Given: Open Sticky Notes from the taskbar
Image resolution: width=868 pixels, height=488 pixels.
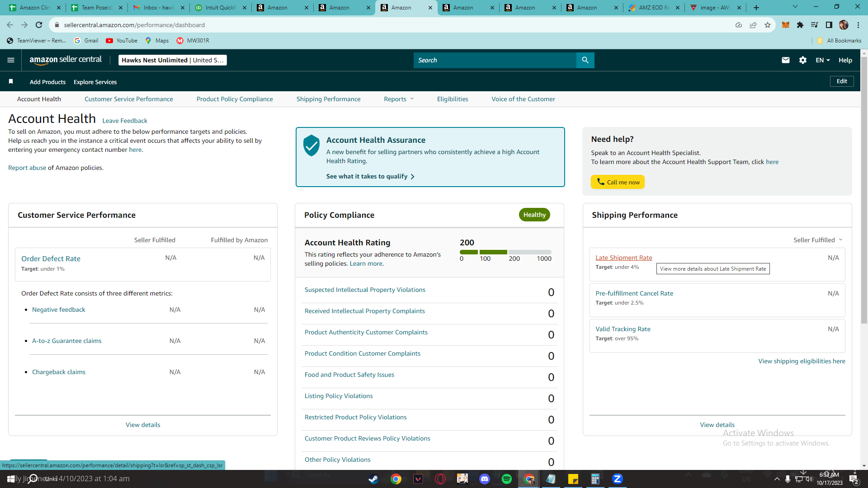Looking at the screenshot, I should click(573, 479).
